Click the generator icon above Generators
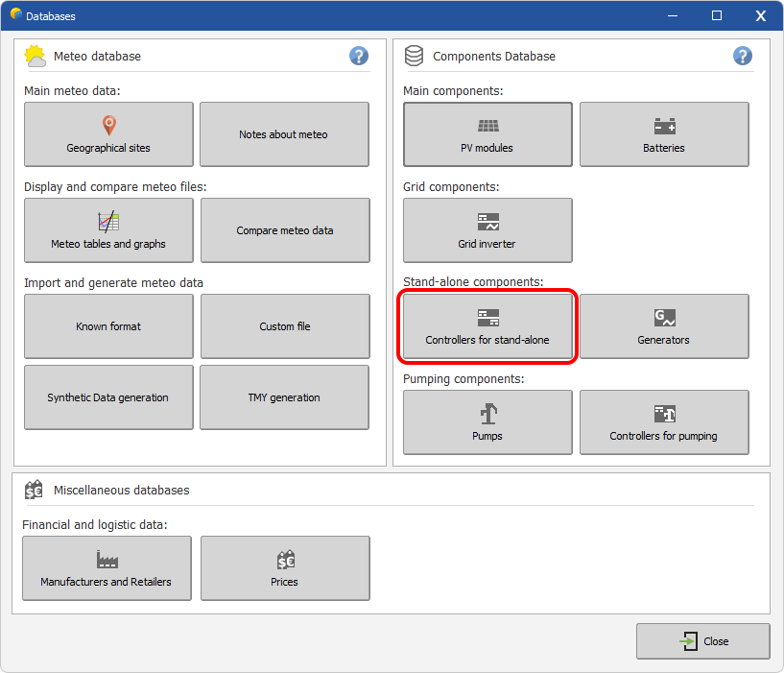784x673 pixels. tap(664, 318)
